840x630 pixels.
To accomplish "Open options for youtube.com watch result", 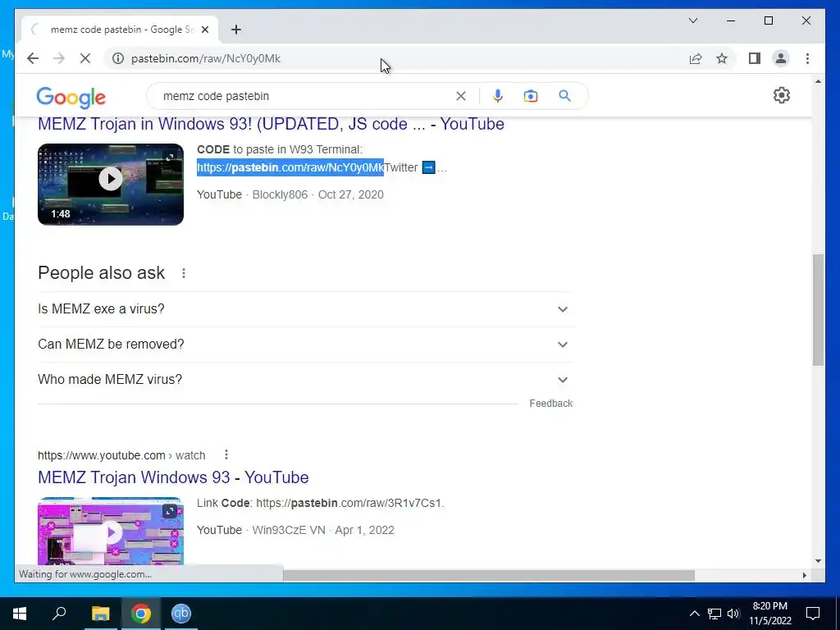I will click(x=226, y=454).
